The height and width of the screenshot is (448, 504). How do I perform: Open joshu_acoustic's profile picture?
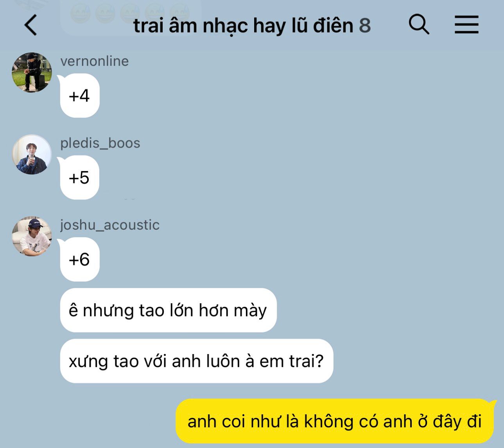pyautogui.click(x=32, y=236)
